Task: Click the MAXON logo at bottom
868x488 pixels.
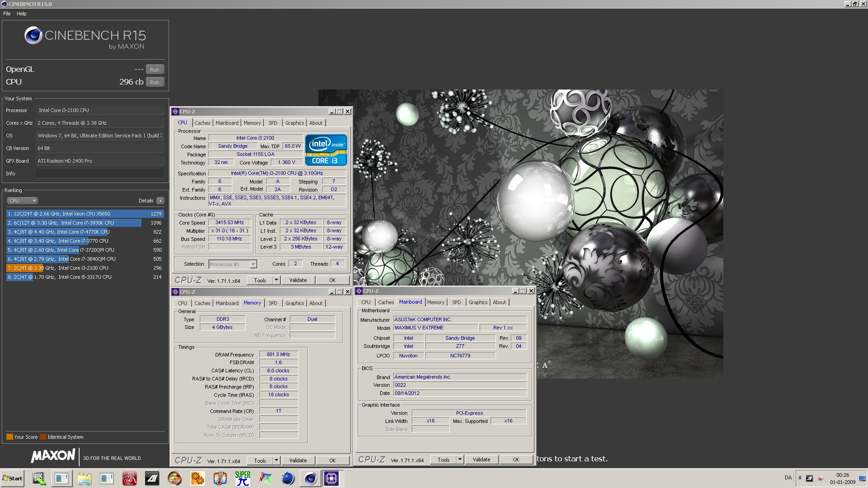Action: (53, 456)
